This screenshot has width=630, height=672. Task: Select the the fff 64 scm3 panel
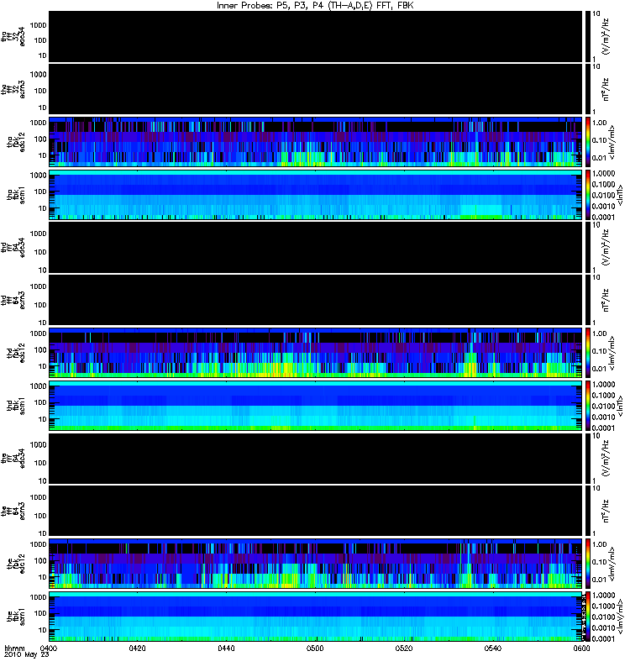pyautogui.click(x=316, y=511)
